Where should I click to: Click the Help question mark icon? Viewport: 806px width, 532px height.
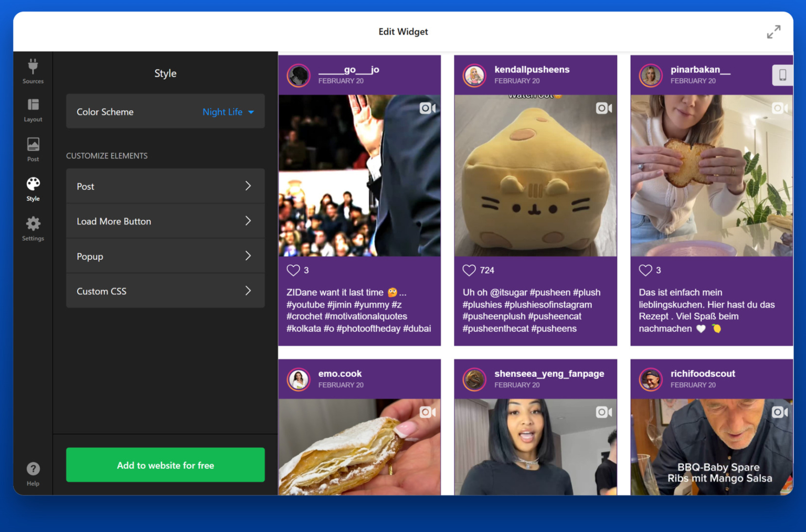pos(33,469)
